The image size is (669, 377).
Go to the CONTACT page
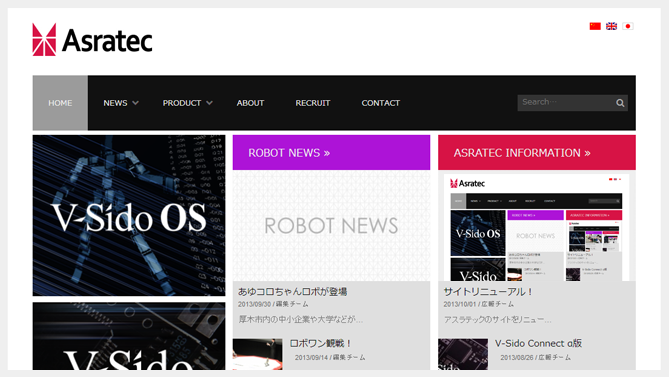[381, 103]
